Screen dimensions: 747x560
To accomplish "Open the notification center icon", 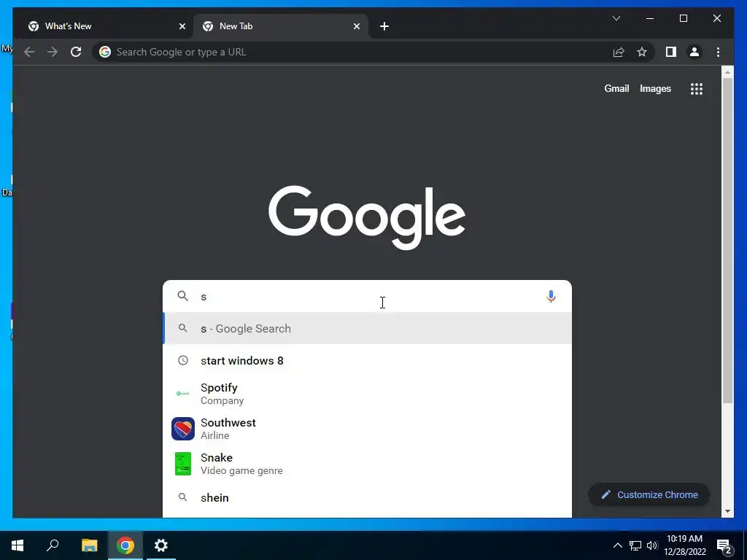I will click(724, 547).
